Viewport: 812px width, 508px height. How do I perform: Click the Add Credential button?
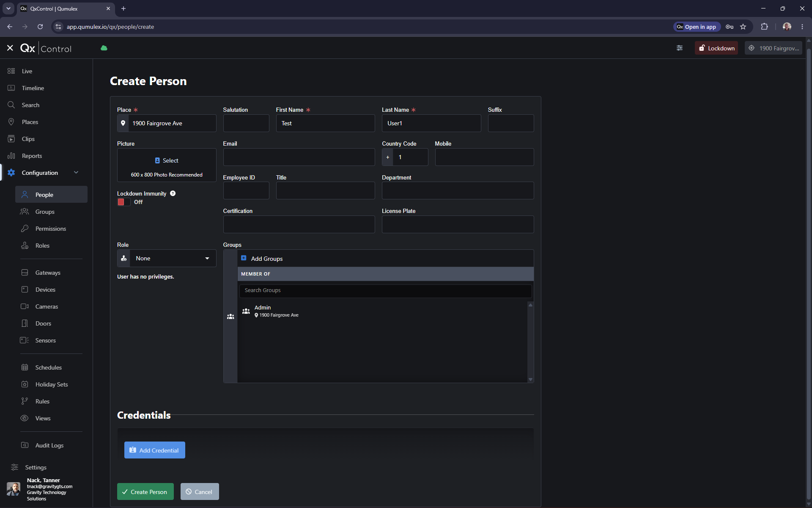154,450
